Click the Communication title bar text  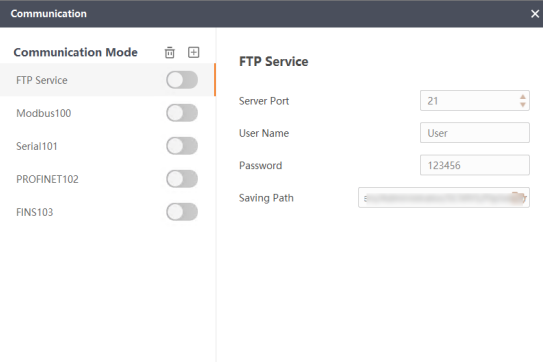48,14
